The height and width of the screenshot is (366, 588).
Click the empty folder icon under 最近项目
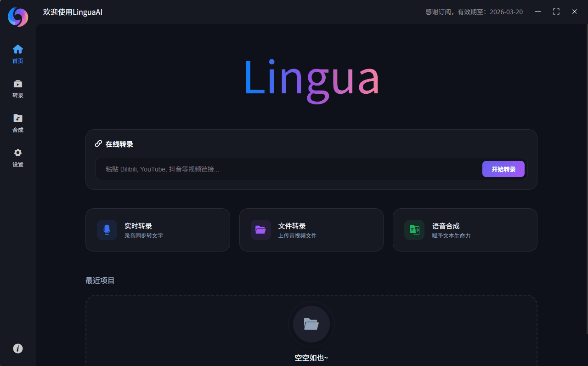[x=311, y=324]
